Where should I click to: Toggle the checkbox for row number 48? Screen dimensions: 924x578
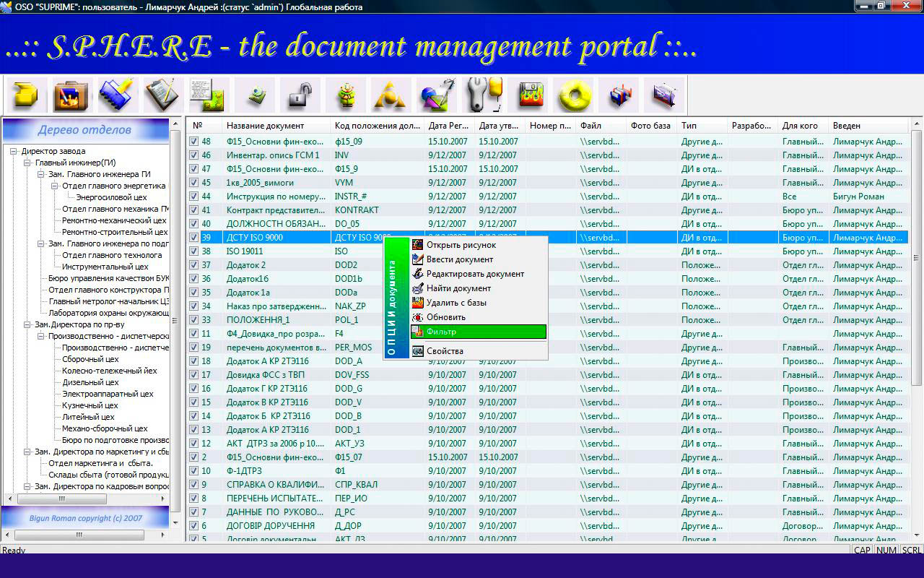(193, 142)
